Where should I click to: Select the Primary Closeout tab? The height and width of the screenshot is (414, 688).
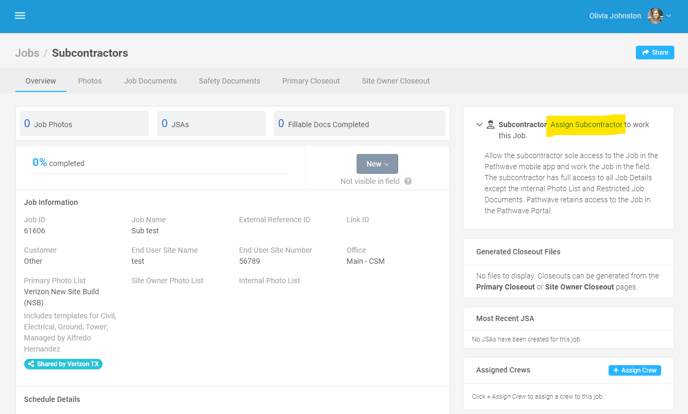click(x=311, y=81)
